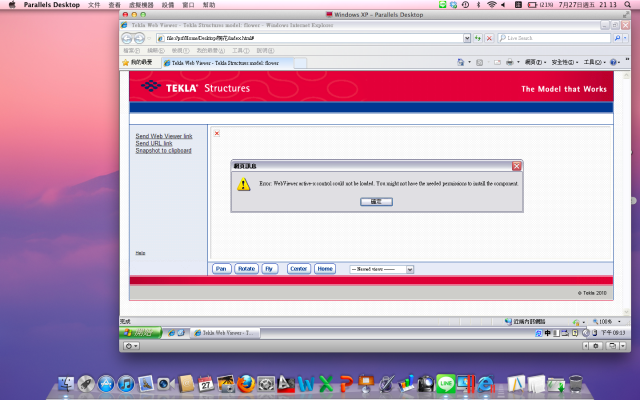Click the IE forward navigation button
This screenshot has height=400, width=640.
click(139, 38)
